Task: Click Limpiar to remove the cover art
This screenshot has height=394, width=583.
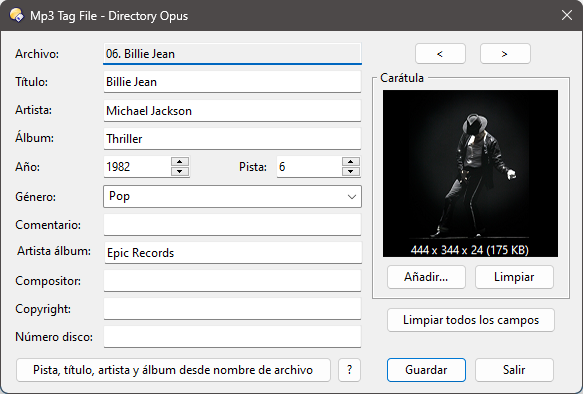Action: coord(514,277)
